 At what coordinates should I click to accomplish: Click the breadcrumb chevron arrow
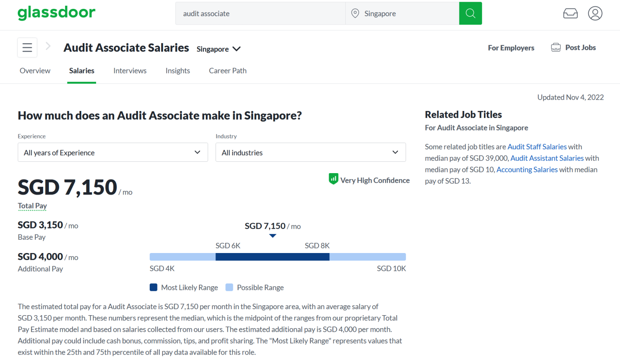[x=48, y=46]
